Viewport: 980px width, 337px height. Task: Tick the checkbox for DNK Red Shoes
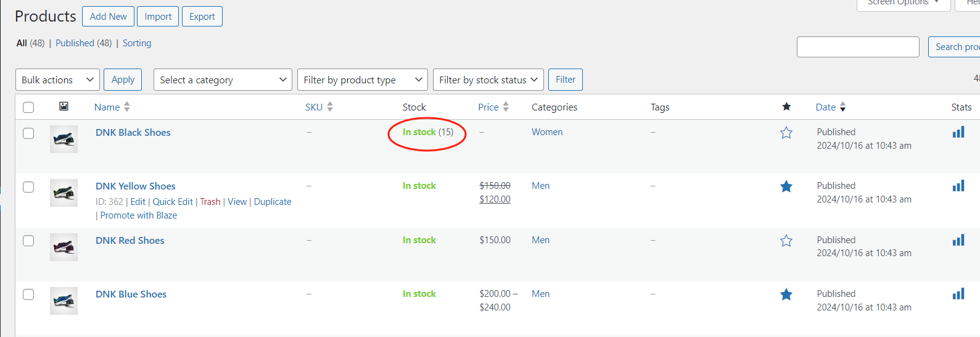(x=28, y=241)
